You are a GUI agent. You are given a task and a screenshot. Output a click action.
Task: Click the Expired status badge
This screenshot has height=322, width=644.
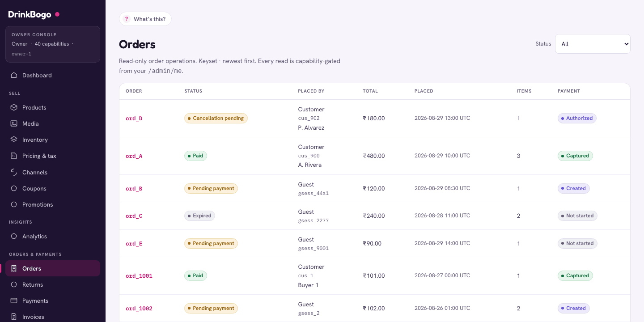(199, 216)
